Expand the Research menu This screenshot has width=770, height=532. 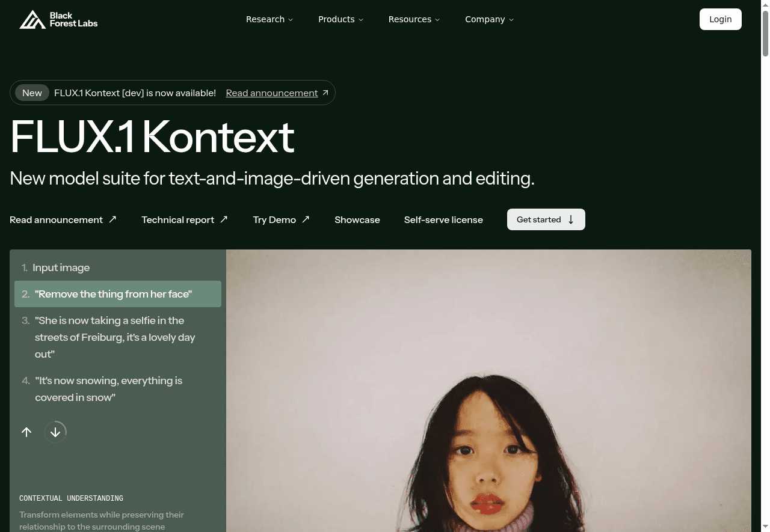tap(269, 19)
